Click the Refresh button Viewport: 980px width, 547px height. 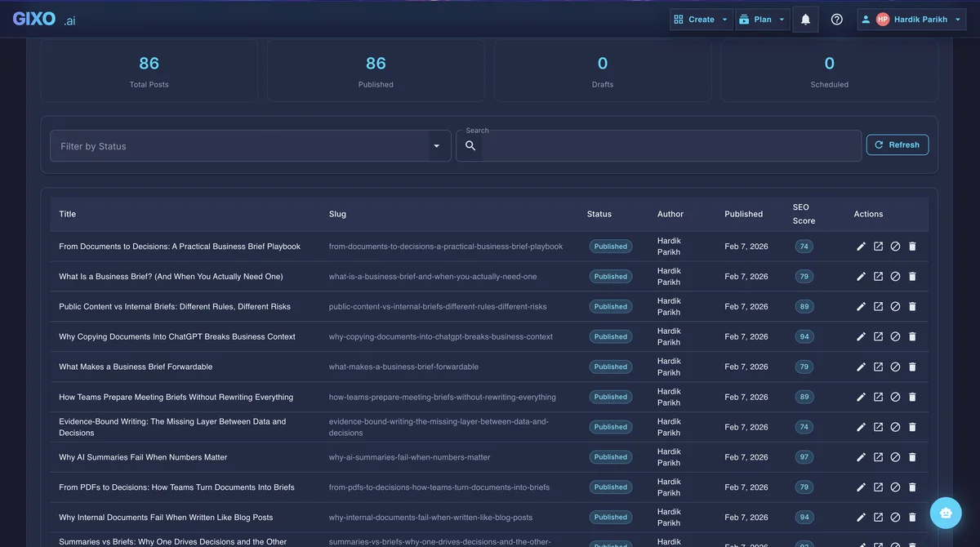click(897, 145)
